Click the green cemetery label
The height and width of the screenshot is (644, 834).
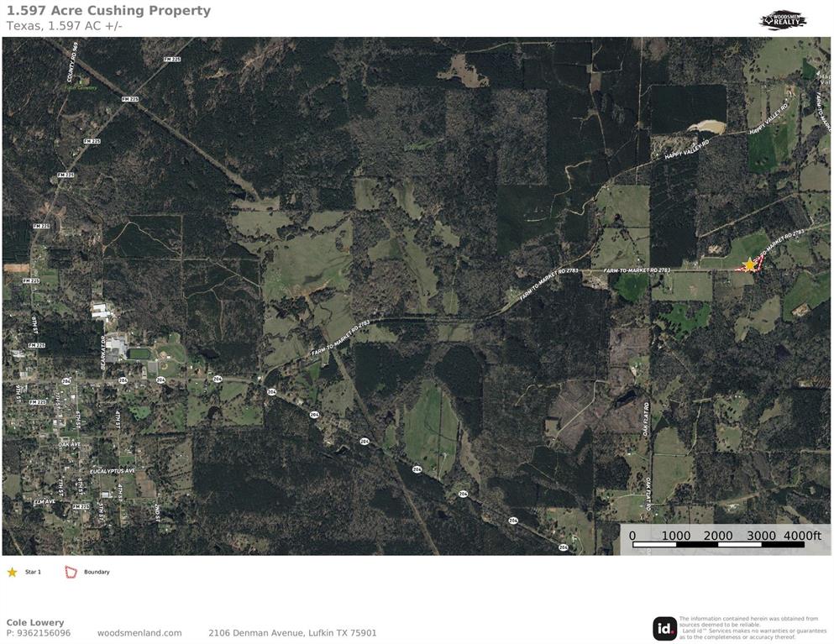tap(82, 88)
